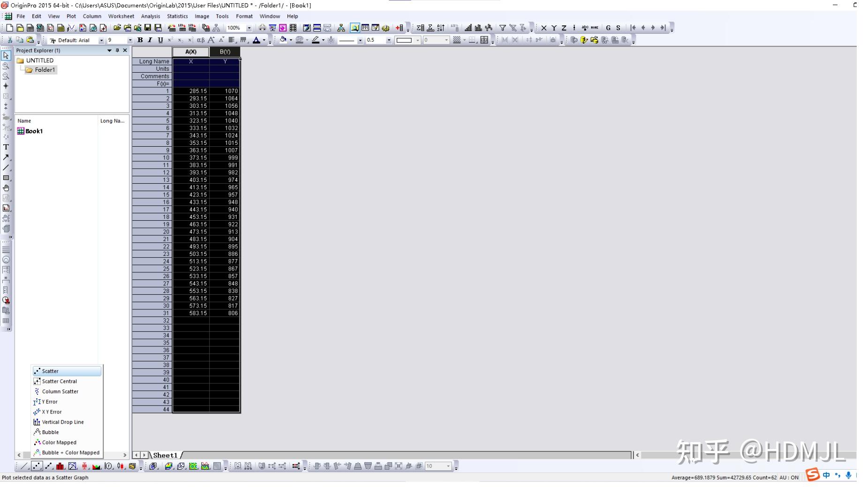Viewport: 868px width, 487px height.
Task: Click the Area plot icon in the bottom toolbar
Action: point(97,466)
